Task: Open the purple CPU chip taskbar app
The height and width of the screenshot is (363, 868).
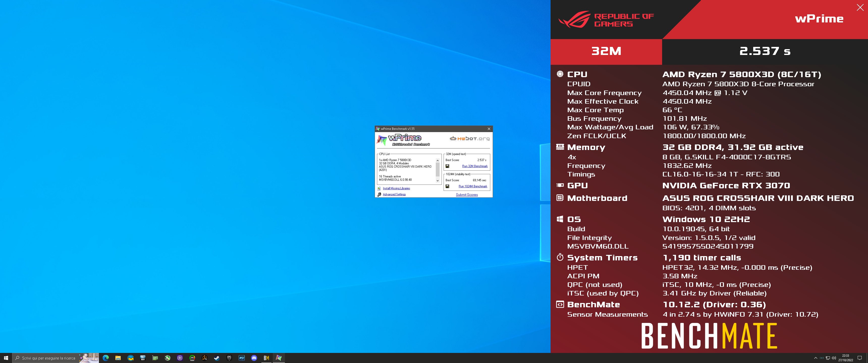Action: pyautogui.click(x=180, y=358)
